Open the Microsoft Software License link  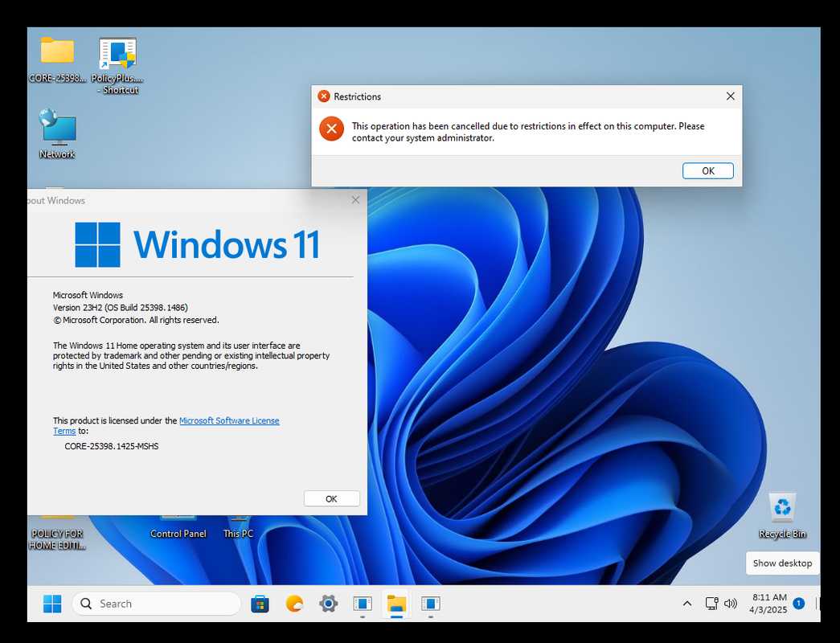[x=229, y=420]
